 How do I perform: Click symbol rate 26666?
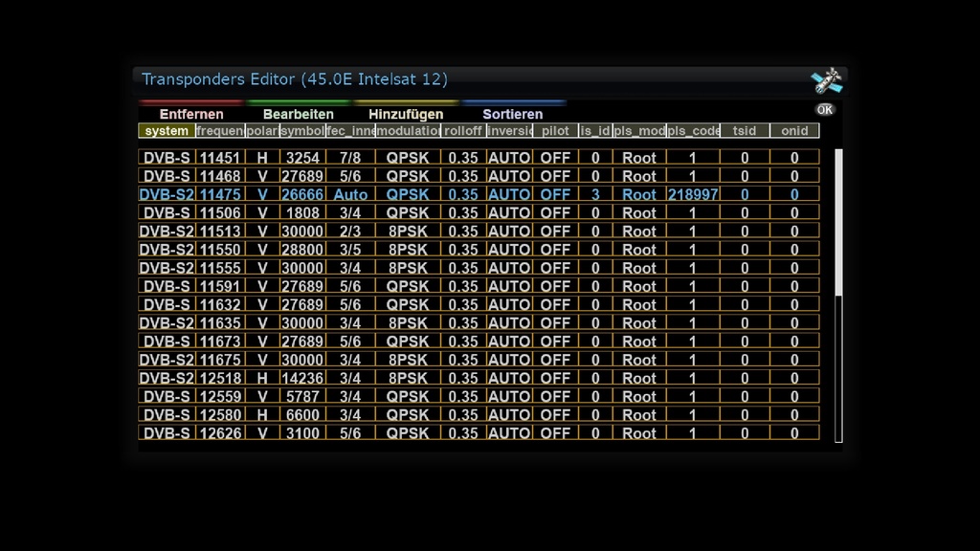(x=302, y=195)
